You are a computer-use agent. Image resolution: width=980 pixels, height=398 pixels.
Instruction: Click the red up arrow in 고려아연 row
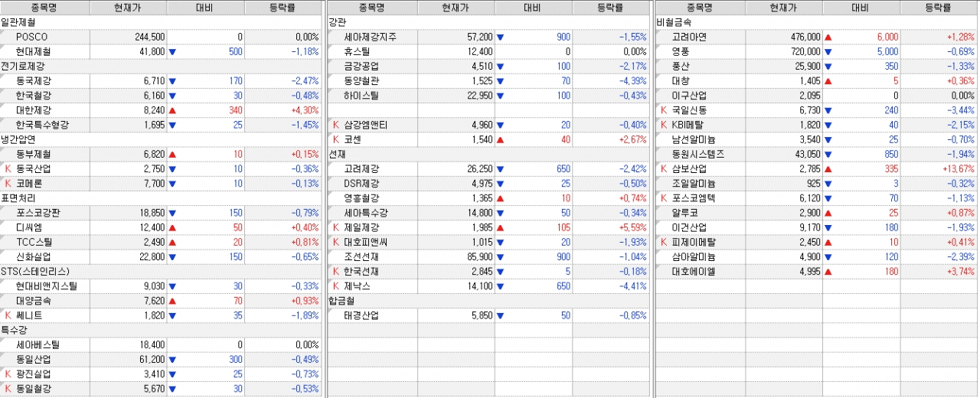click(828, 37)
